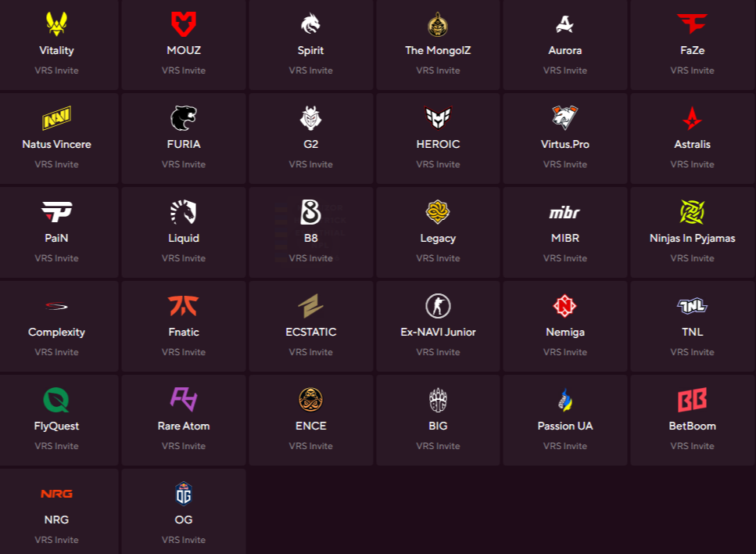The width and height of the screenshot is (756, 554).
Task: Select the Liquid horse logo
Action: click(184, 212)
